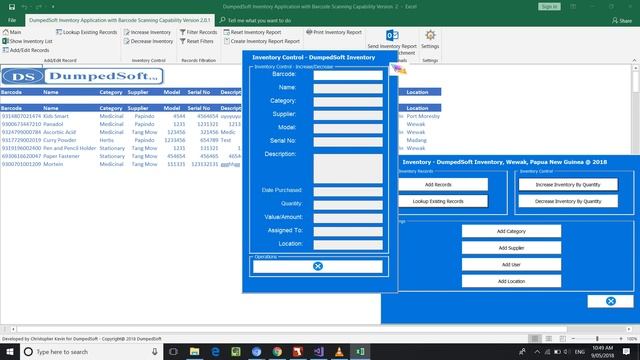640x360 pixels.
Task: Click Increase Inventory By Quantity button
Action: click(568, 184)
